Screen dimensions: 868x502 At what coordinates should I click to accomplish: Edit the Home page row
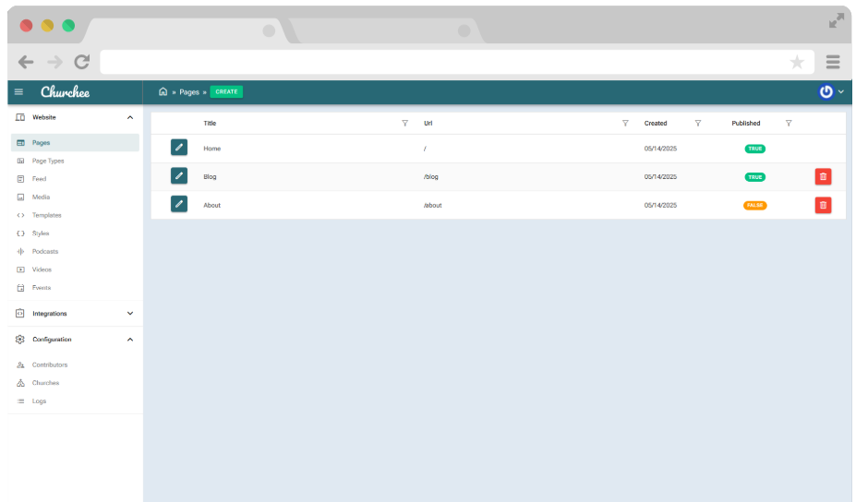tap(179, 148)
